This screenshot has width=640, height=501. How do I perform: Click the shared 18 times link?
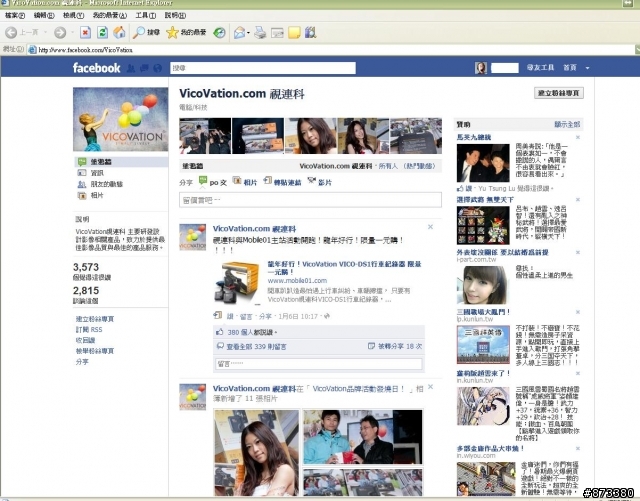click(x=400, y=346)
